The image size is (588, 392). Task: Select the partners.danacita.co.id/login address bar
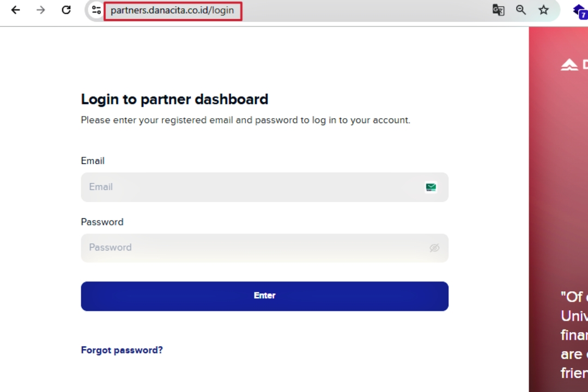coord(172,10)
